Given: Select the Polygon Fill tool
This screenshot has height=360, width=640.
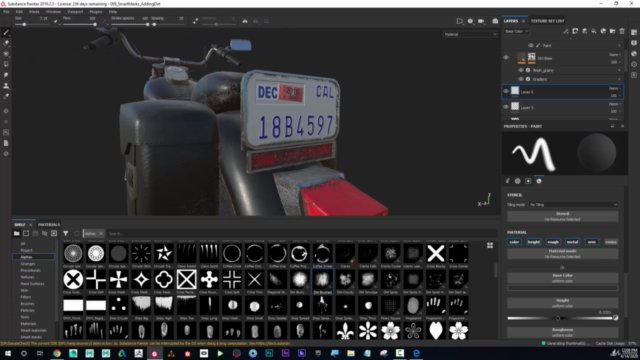Looking at the screenshot, I should (x=6, y=64).
